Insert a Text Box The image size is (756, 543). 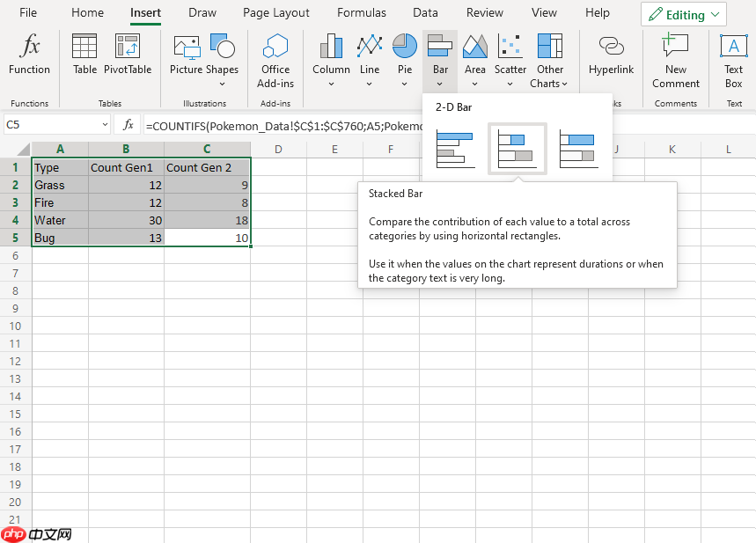733,61
